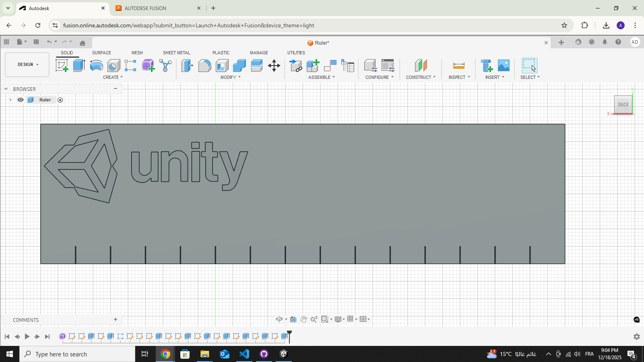Click the fork-shaped icon in the CREATE group
644x362 pixels.
pyautogui.click(x=165, y=66)
